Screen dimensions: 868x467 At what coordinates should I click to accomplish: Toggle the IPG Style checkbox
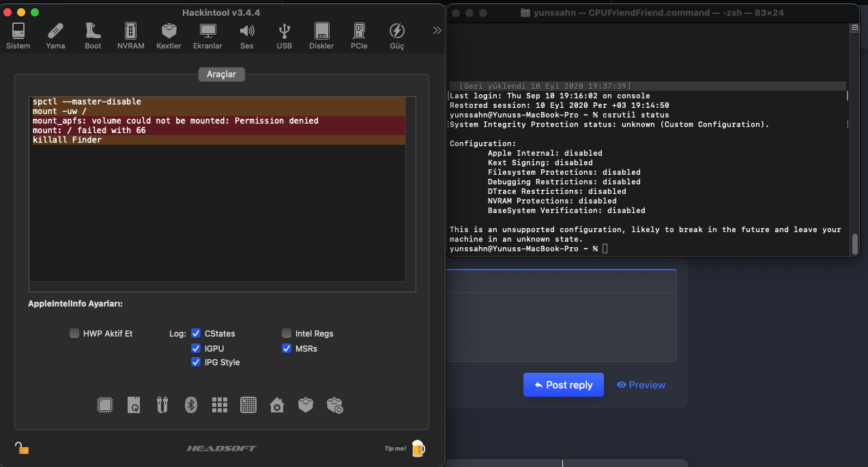[196, 363]
